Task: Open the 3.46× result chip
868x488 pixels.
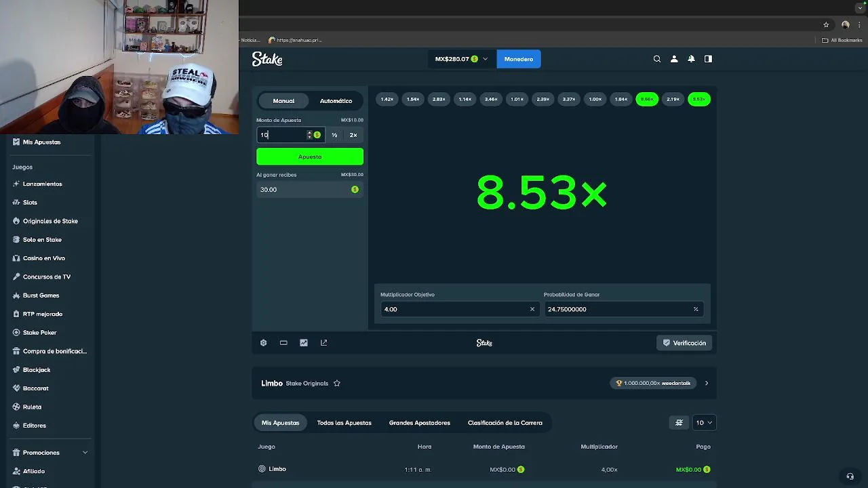Action: point(491,99)
